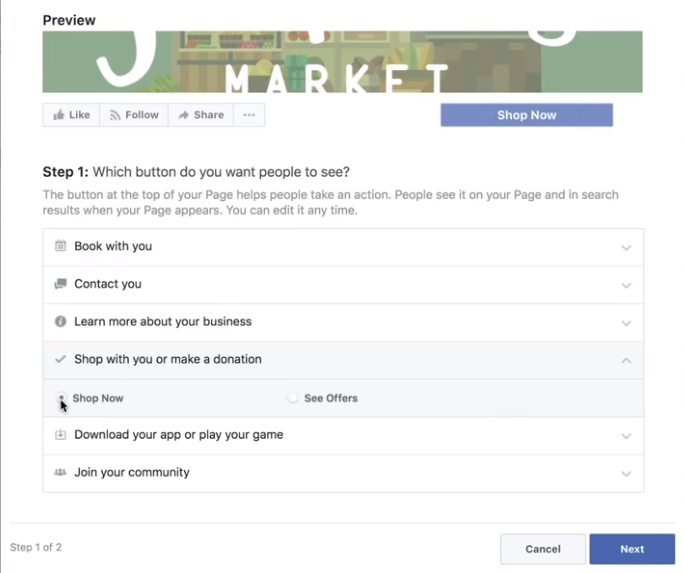Click the Share button in preview
Image resolution: width=684 pixels, height=573 pixels.
pyautogui.click(x=200, y=115)
